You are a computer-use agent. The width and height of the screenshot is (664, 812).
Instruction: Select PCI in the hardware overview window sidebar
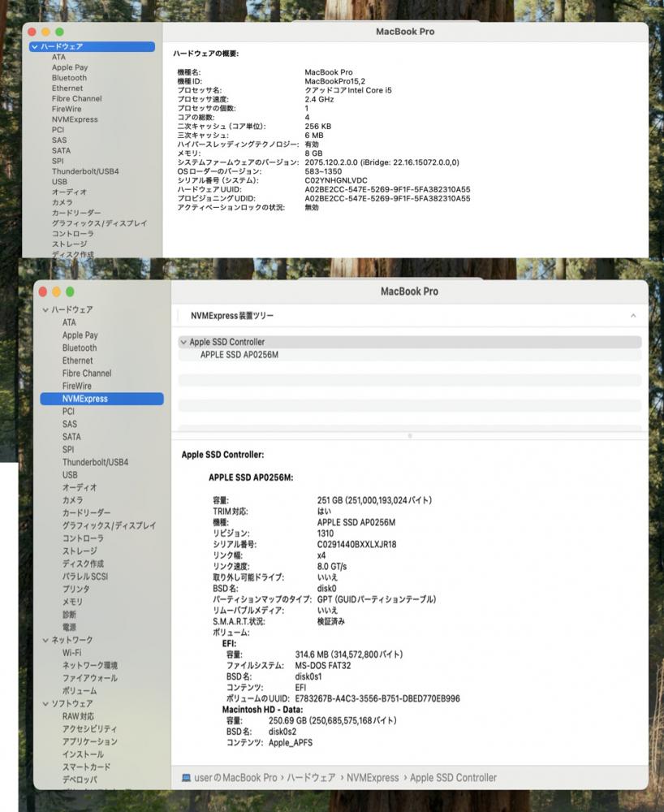coord(58,129)
